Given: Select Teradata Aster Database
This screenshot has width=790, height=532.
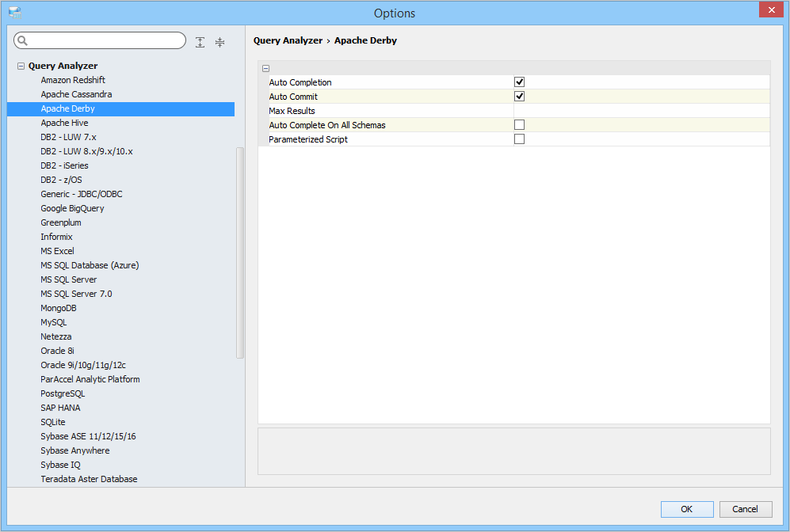Looking at the screenshot, I should [90, 479].
